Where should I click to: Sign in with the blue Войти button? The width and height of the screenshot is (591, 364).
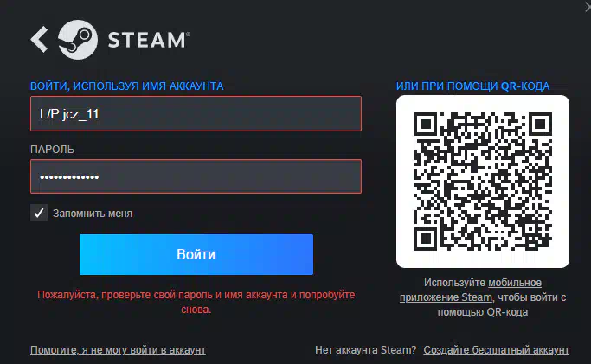(x=196, y=254)
